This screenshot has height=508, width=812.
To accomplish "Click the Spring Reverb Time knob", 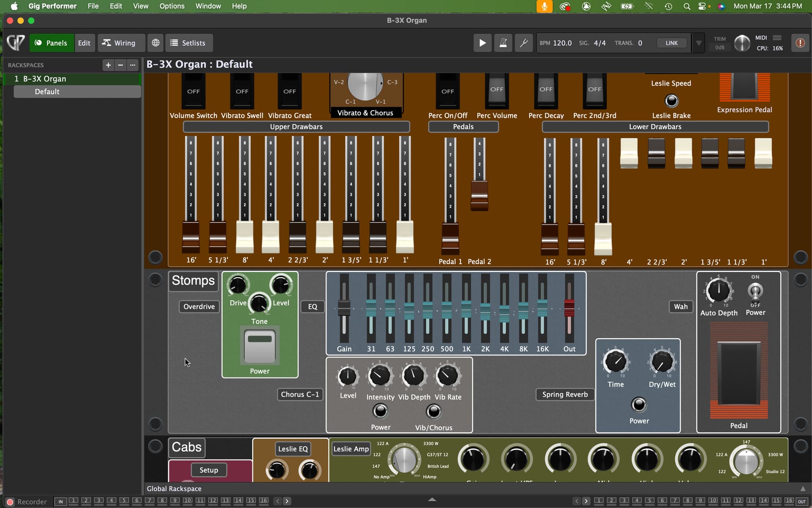I will [615, 362].
